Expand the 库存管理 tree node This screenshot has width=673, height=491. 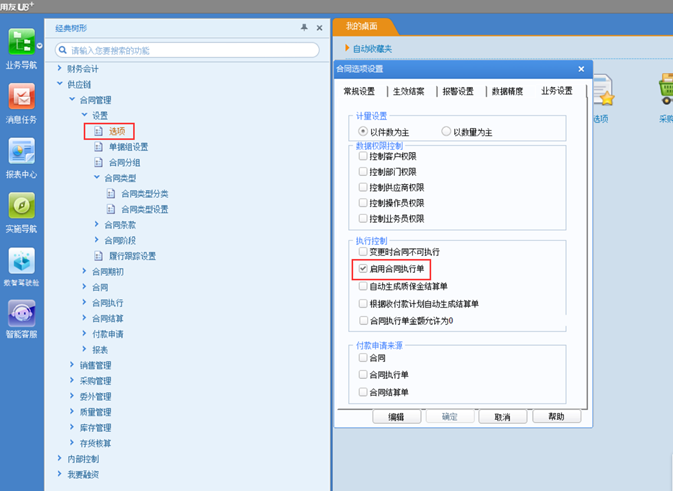72,427
